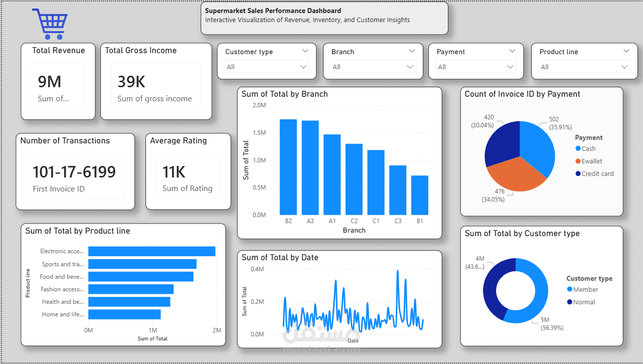Select the Fashion accessories product bar

coord(131,289)
